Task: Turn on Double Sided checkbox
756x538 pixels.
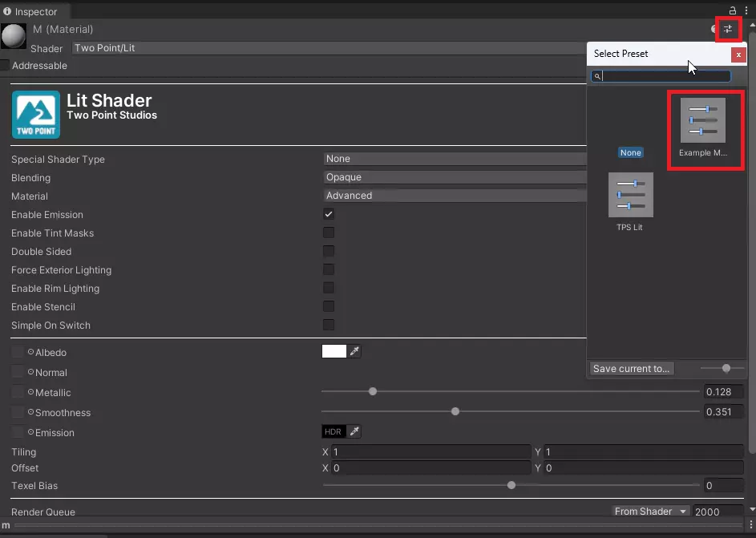Action: tap(329, 251)
